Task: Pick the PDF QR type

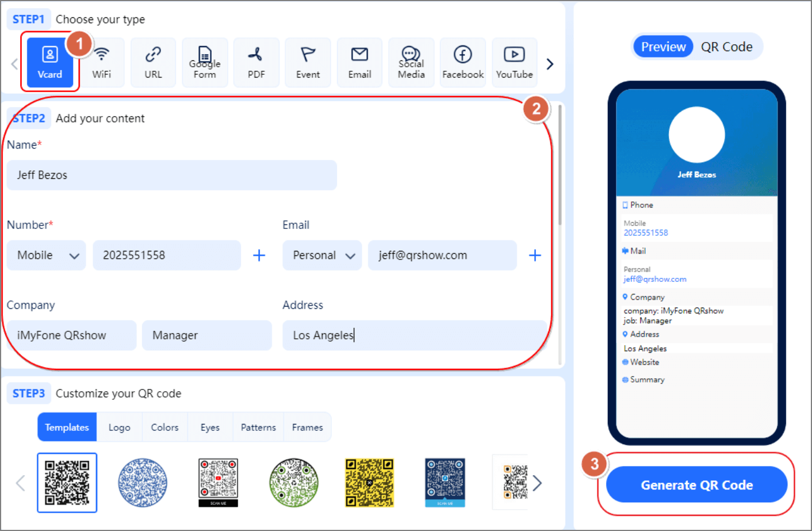Action: (x=256, y=62)
